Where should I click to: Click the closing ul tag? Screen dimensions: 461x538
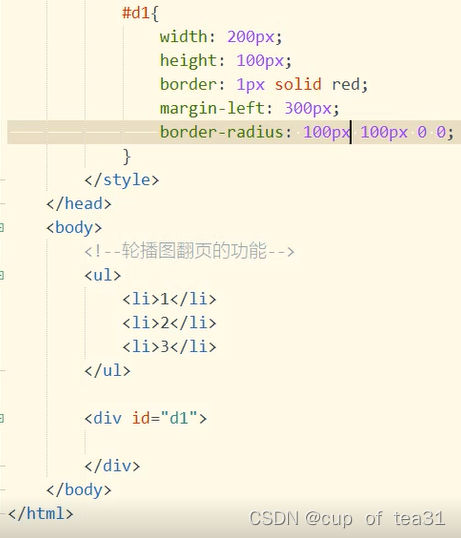(x=107, y=371)
